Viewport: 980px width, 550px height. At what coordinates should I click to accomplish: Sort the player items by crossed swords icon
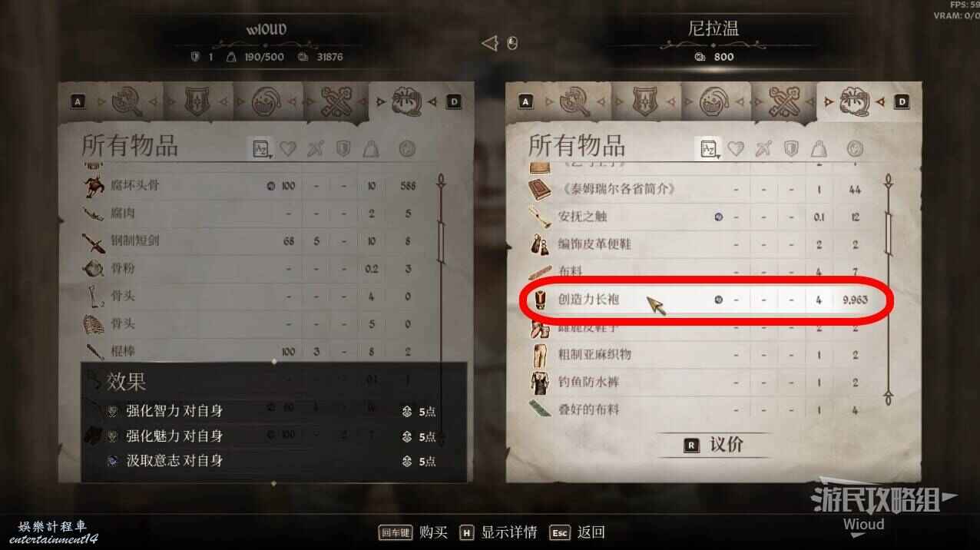pos(316,149)
